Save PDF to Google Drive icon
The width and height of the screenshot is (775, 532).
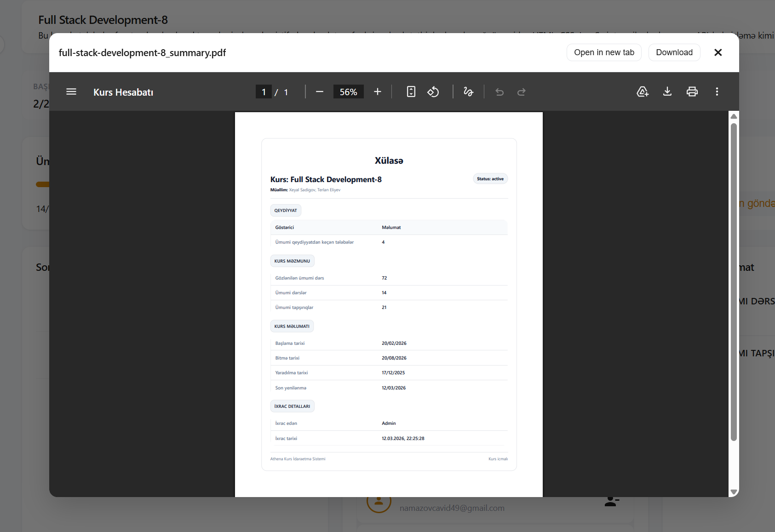click(x=643, y=92)
